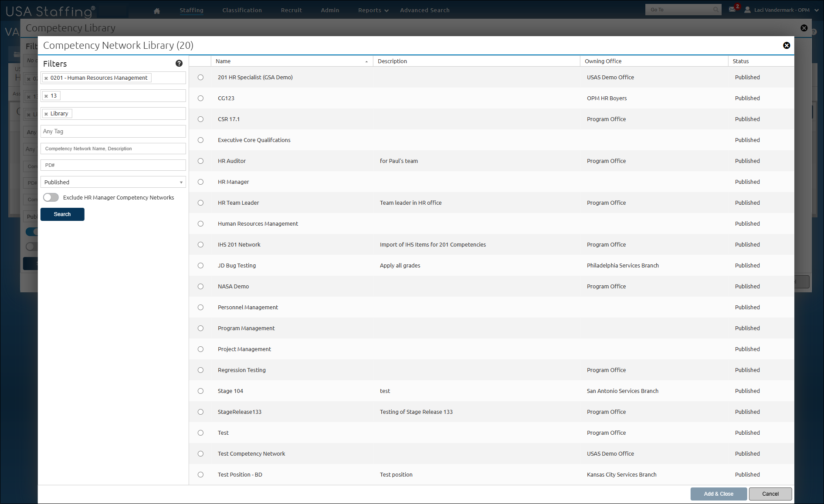Click the Filters help question mark icon
The image size is (824, 504).
(179, 64)
